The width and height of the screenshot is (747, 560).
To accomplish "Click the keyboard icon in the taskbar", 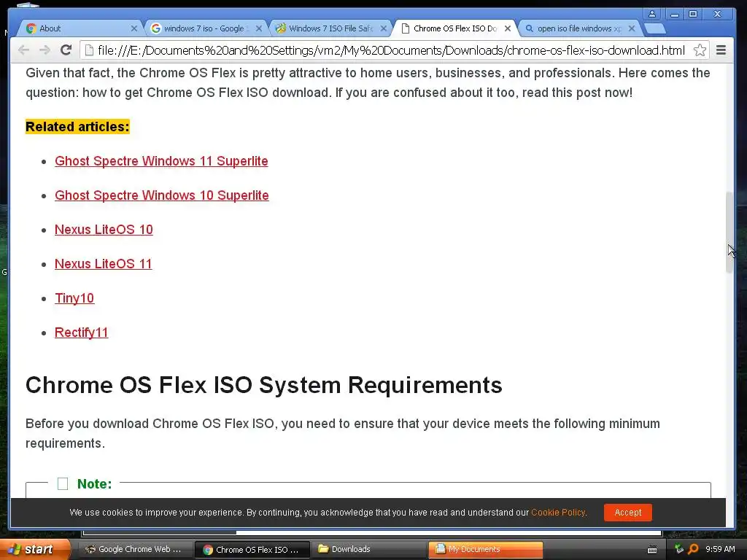I will click(652, 550).
